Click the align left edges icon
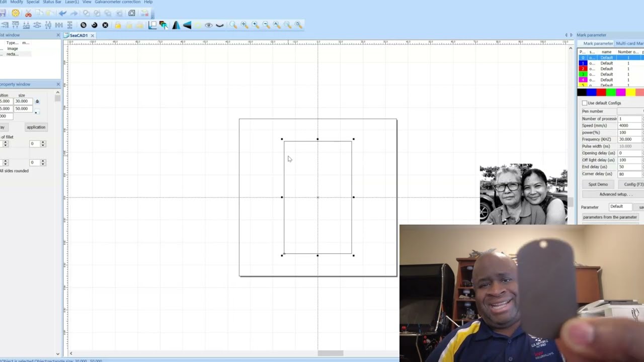 (5, 25)
